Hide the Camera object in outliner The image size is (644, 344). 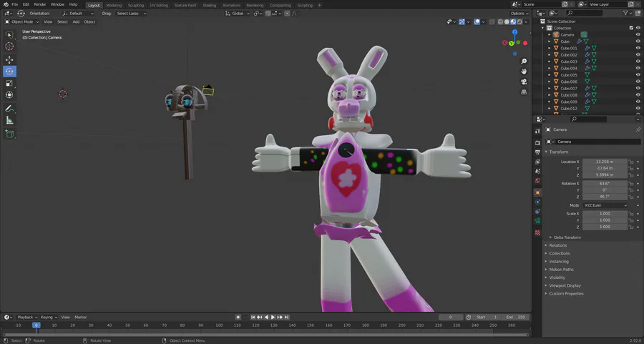click(x=638, y=35)
